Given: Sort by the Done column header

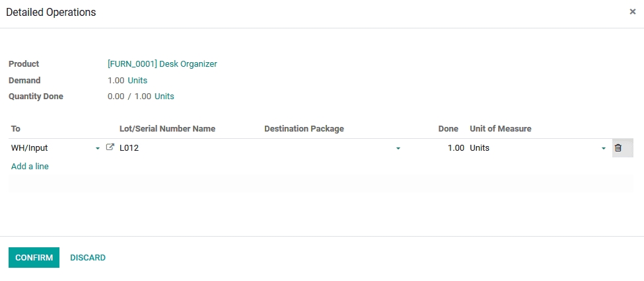Looking at the screenshot, I should 448,129.
